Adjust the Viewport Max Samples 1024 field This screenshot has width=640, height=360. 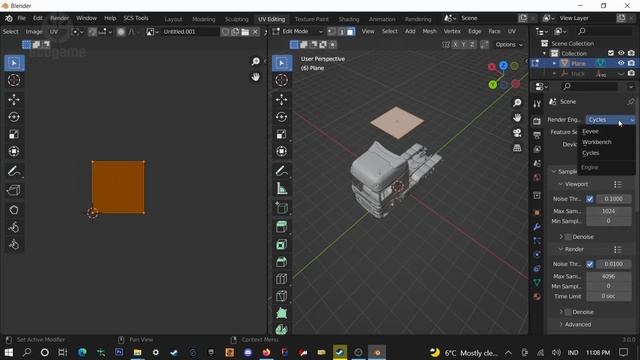[609, 211]
